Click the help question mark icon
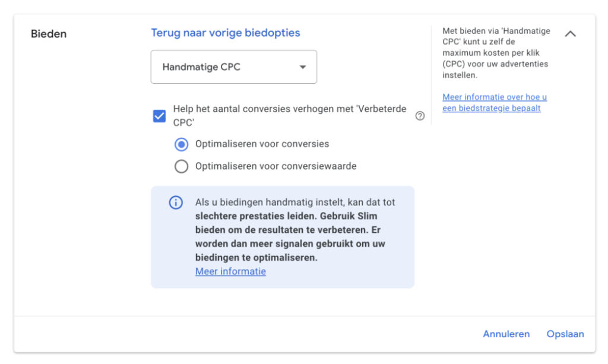Viewport: 608px width, 364px height. [420, 116]
